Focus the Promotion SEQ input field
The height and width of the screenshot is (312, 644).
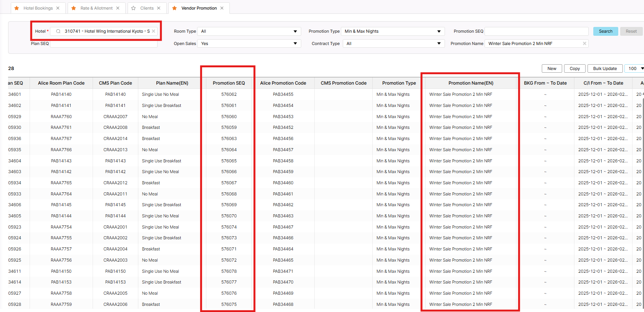[x=536, y=32]
